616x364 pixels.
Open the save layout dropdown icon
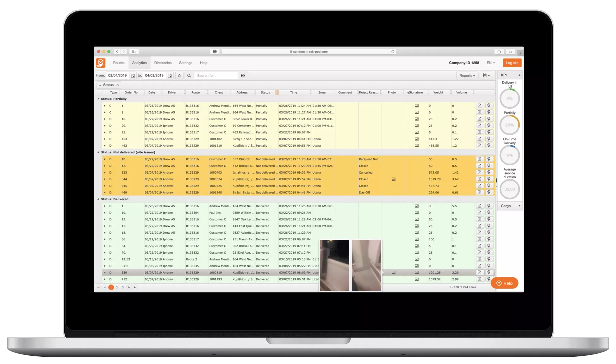pos(486,76)
